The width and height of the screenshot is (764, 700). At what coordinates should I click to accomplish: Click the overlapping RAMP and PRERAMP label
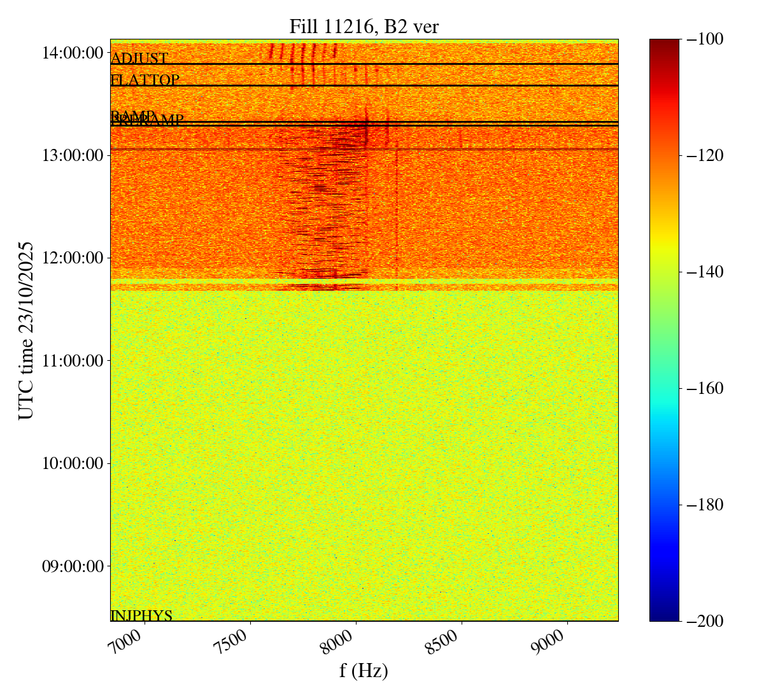(146, 119)
